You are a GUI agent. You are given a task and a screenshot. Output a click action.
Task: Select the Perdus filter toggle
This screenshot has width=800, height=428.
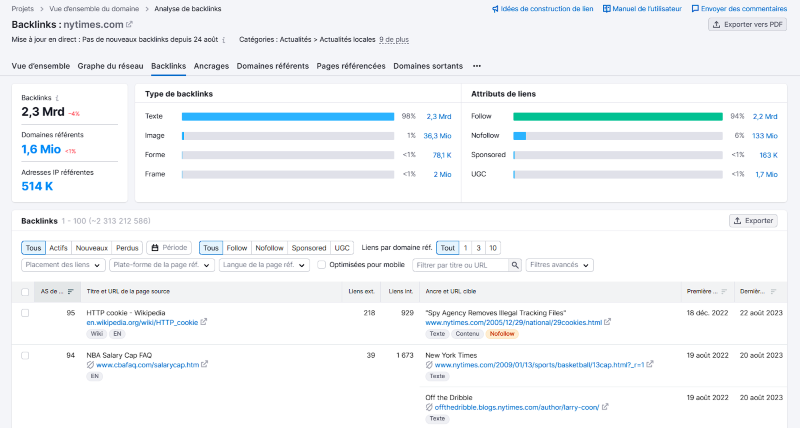[127, 248]
